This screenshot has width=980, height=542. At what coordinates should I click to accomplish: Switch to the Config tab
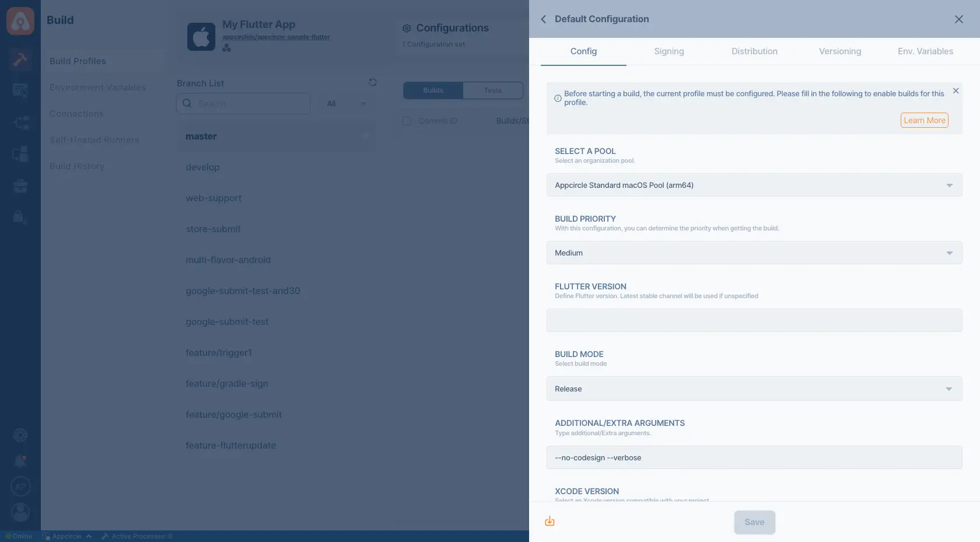pos(583,51)
